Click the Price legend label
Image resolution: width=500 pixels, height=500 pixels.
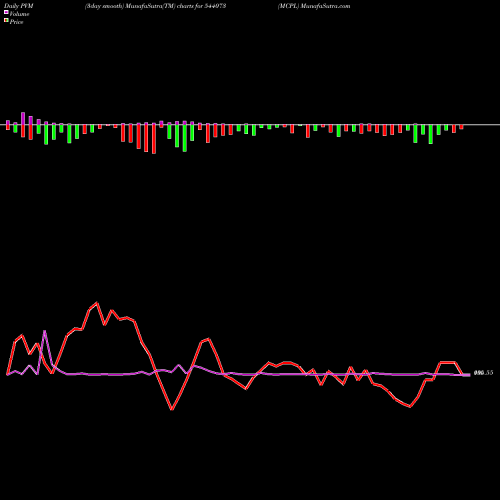16,22
